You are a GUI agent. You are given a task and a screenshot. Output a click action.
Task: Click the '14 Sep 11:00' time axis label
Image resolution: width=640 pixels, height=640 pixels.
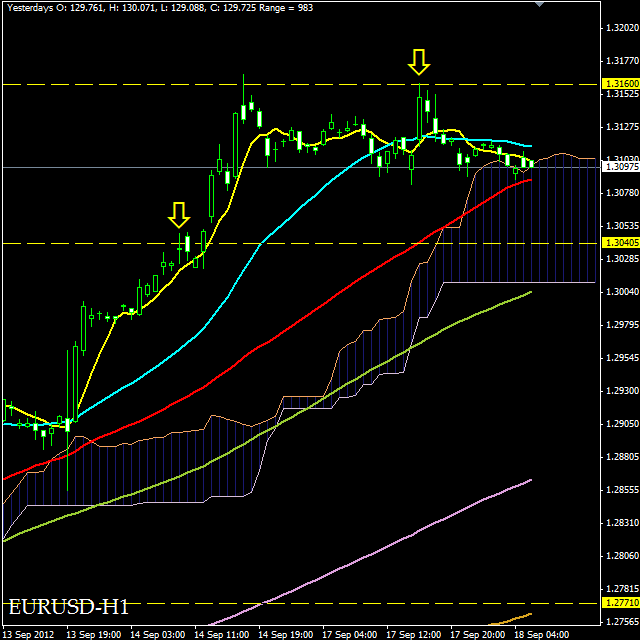[x=222, y=635]
